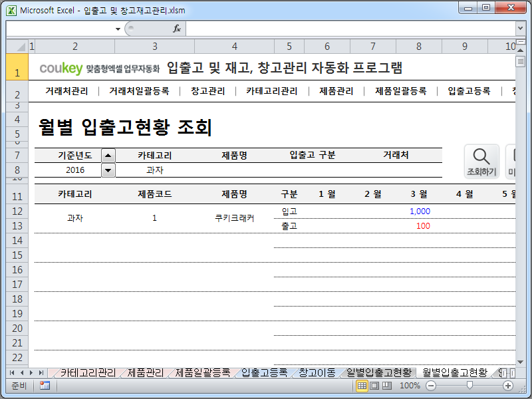Screen dimensions: 532x399
Task: Open 제품일괄등록 navigation link
Action: pos(401,91)
